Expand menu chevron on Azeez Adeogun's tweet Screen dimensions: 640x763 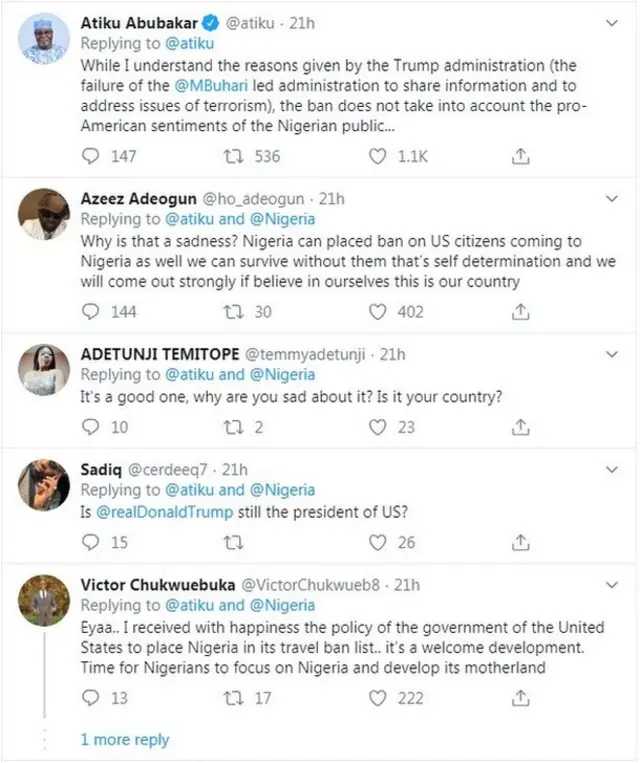pos(617,199)
